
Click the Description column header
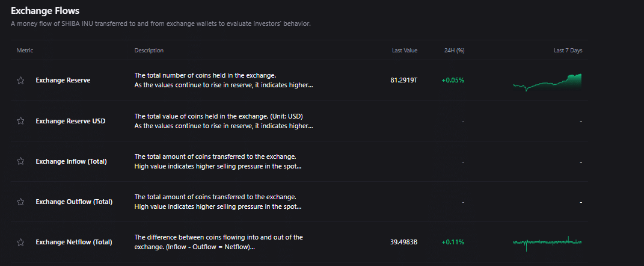[x=149, y=51]
